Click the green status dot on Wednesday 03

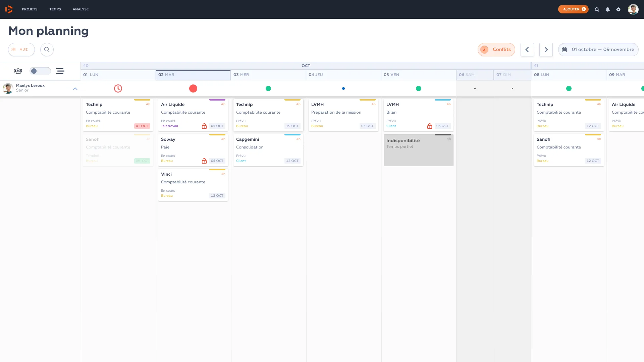pos(268,88)
